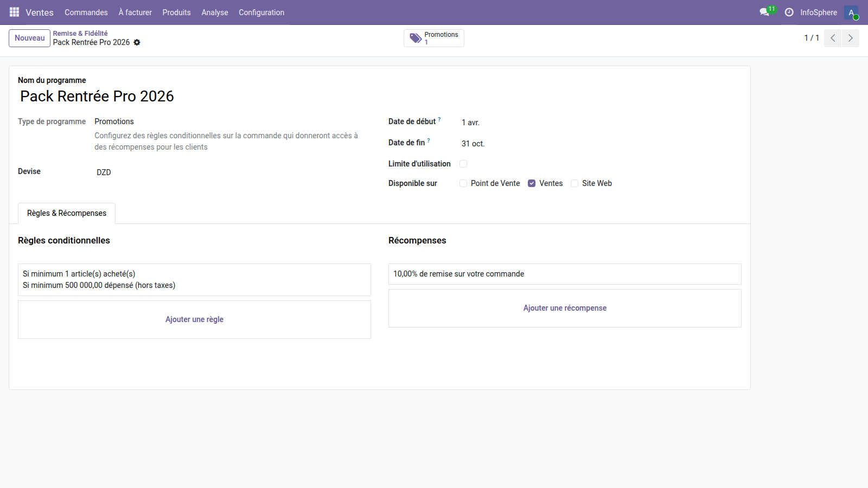868x488 pixels.
Task: Check the Site Web availability option
Action: [574, 183]
